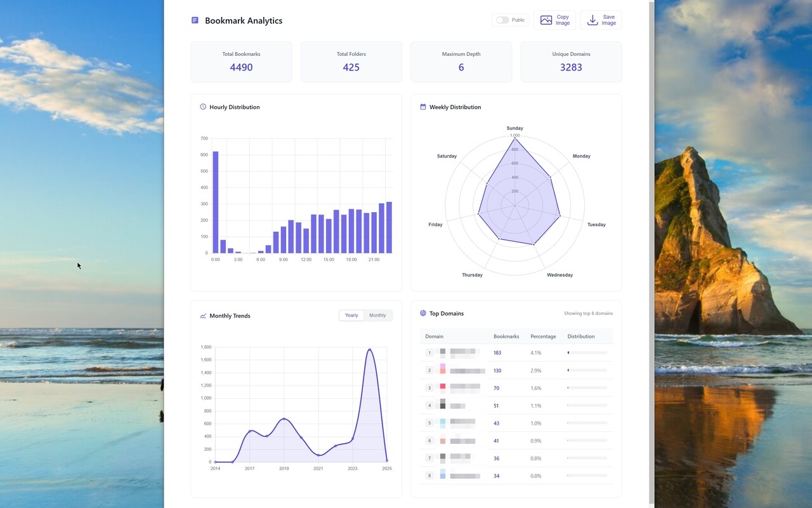Click the Distribution column header

point(581,337)
